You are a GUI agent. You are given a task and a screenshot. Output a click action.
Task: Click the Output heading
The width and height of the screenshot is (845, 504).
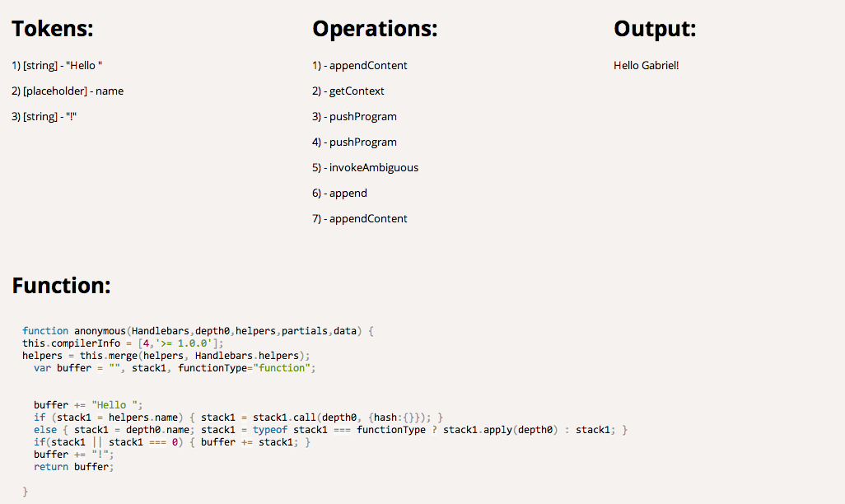click(x=655, y=29)
